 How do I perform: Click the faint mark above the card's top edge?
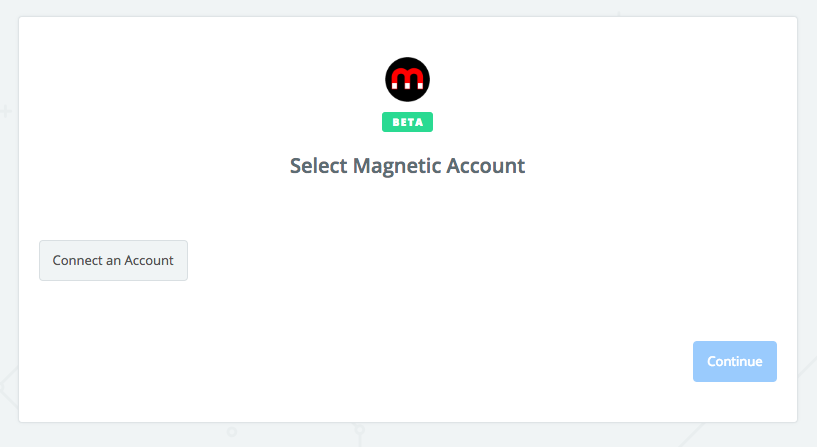coord(619,13)
